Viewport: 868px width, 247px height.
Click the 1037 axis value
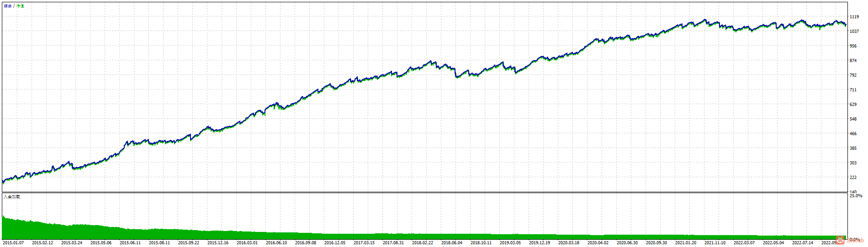pyautogui.click(x=854, y=32)
